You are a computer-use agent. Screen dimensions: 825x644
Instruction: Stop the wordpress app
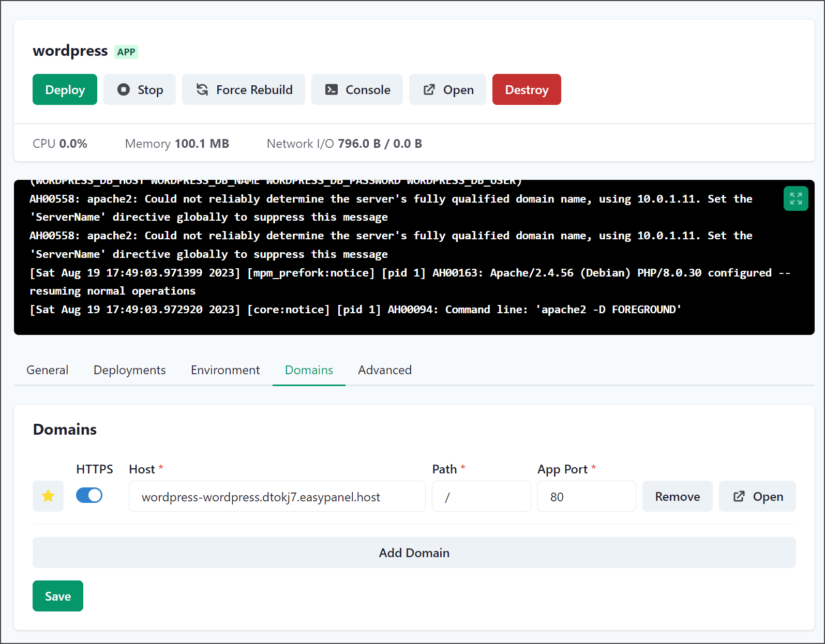click(x=140, y=89)
